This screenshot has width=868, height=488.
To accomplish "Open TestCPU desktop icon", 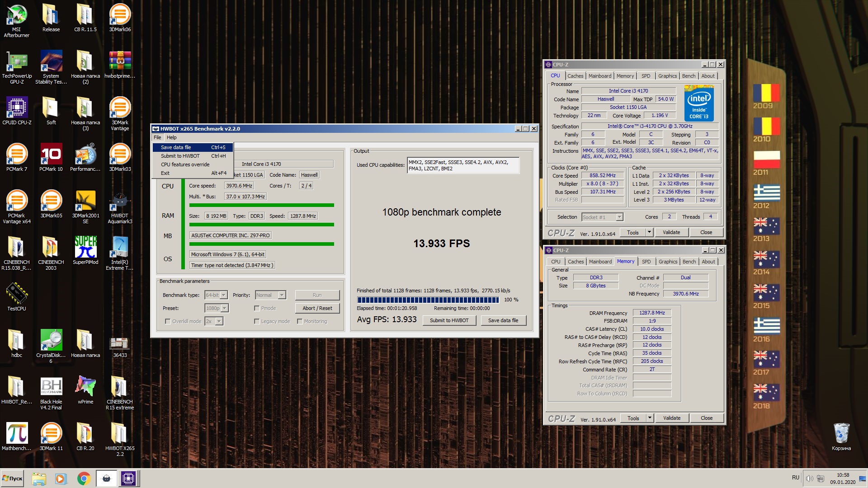I will pyautogui.click(x=17, y=296).
